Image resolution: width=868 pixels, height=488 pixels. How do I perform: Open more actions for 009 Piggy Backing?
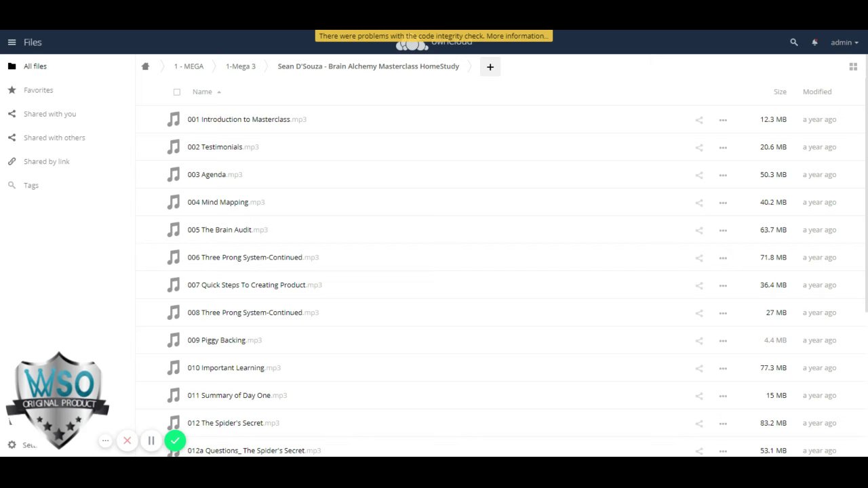[723, 341]
